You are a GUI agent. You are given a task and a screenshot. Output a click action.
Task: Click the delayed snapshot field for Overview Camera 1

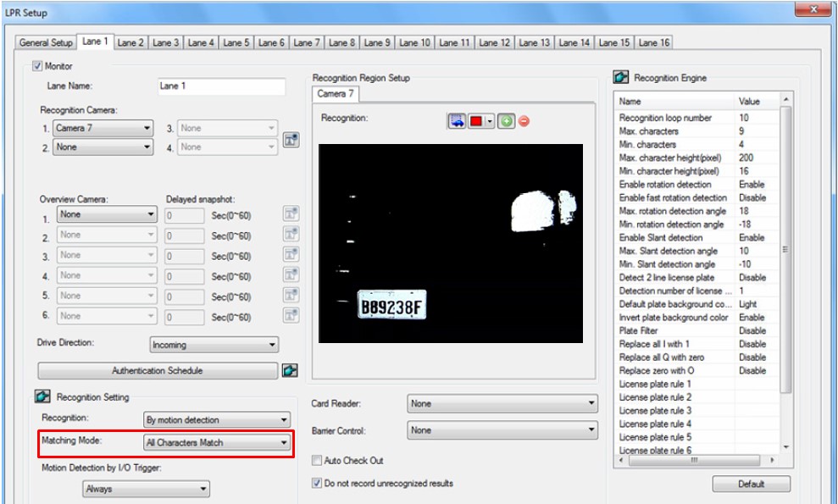tap(185, 215)
